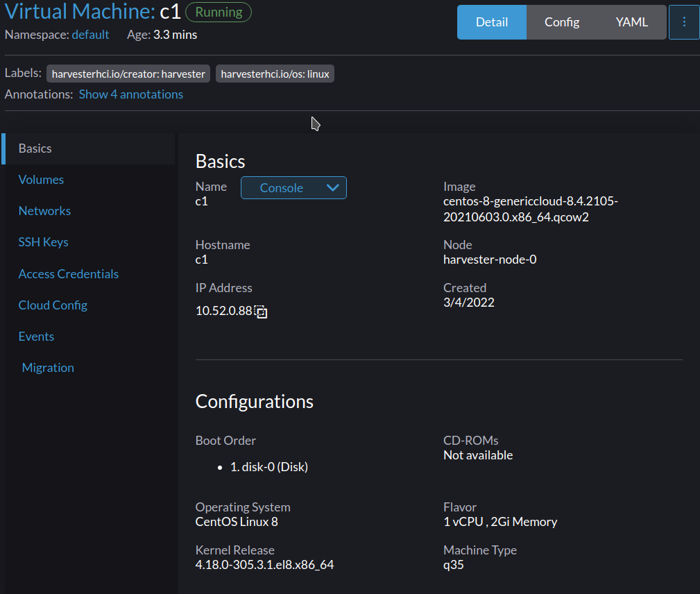Select the Detail tab
Image resolution: width=700 pixels, height=594 pixels.
pyautogui.click(x=491, y=22)
